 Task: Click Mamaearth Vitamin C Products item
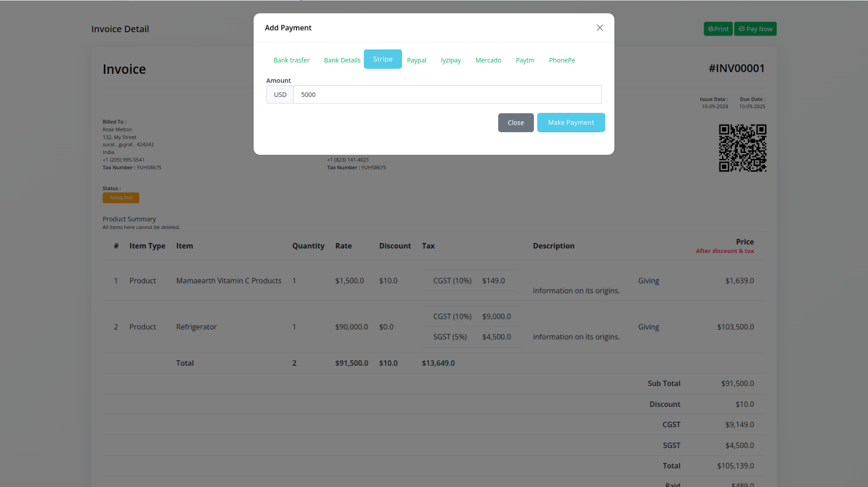(x=229, y=281)
